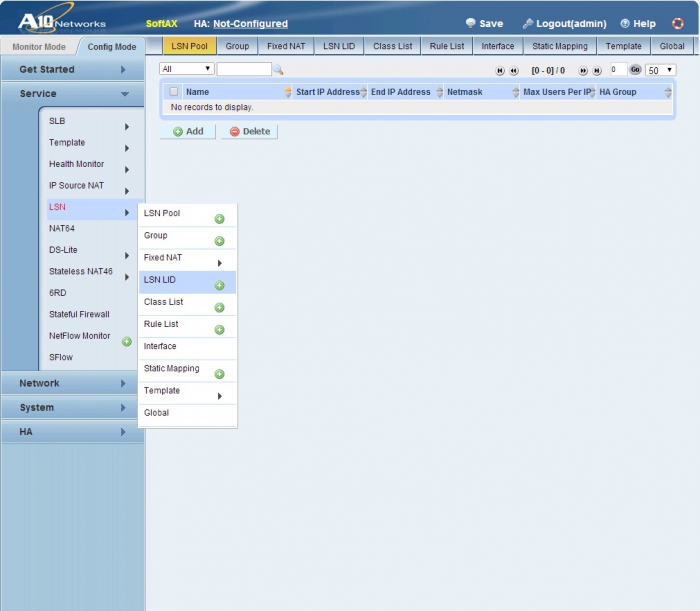This screenshot has width=700, height=611.
Task: Select Health Monitor in Service menu
Action: 76,164
